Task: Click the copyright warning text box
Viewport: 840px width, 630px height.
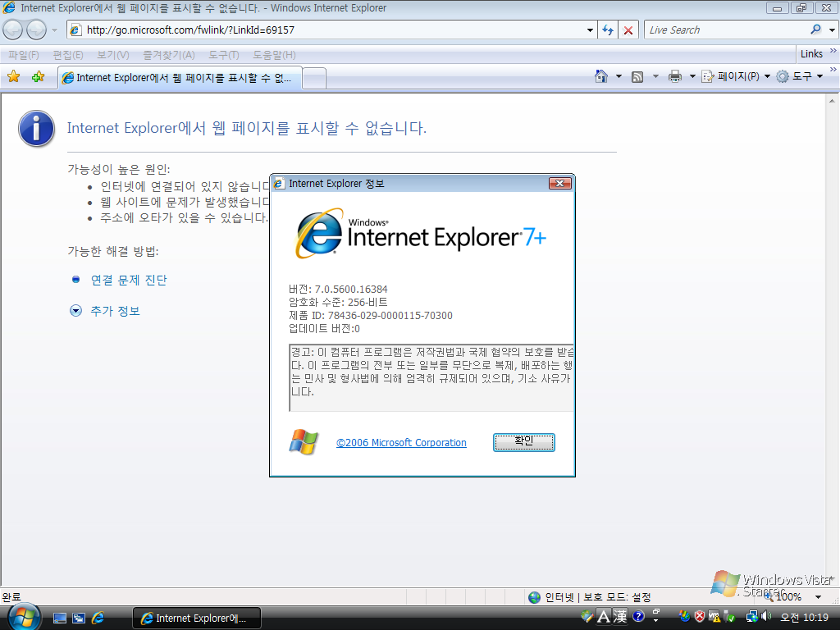Action: [x=431, y=377]
